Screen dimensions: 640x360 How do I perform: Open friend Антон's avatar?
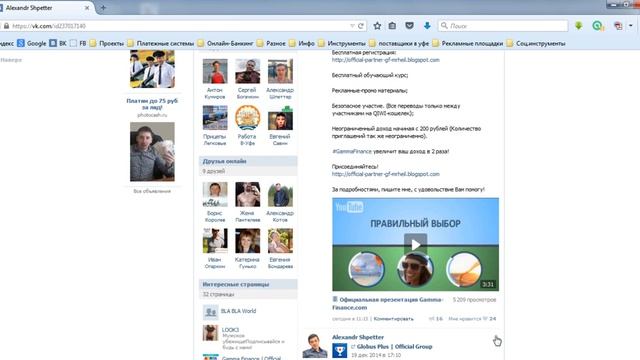[x=215, y=71]
